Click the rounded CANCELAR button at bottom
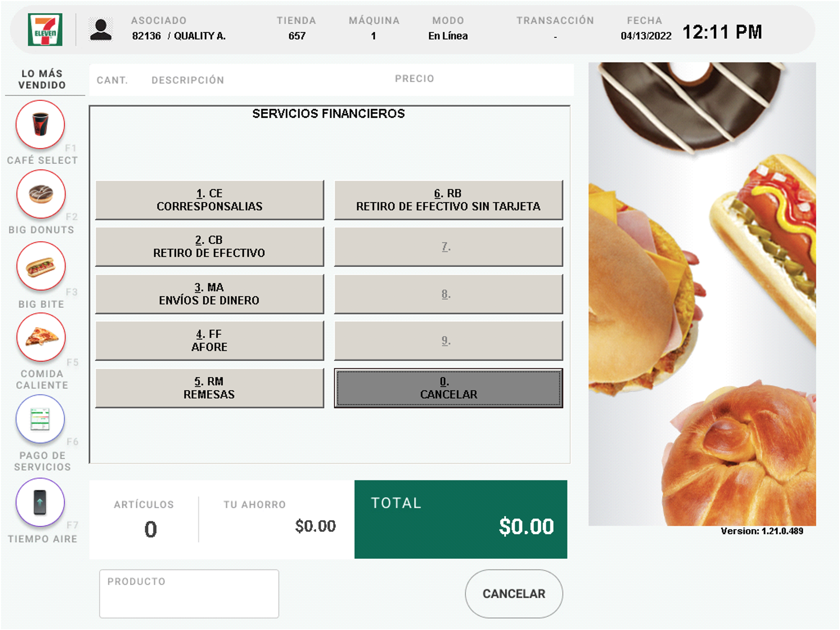The width and height of the screenshot is (840, 630). (x=514, y=594)
